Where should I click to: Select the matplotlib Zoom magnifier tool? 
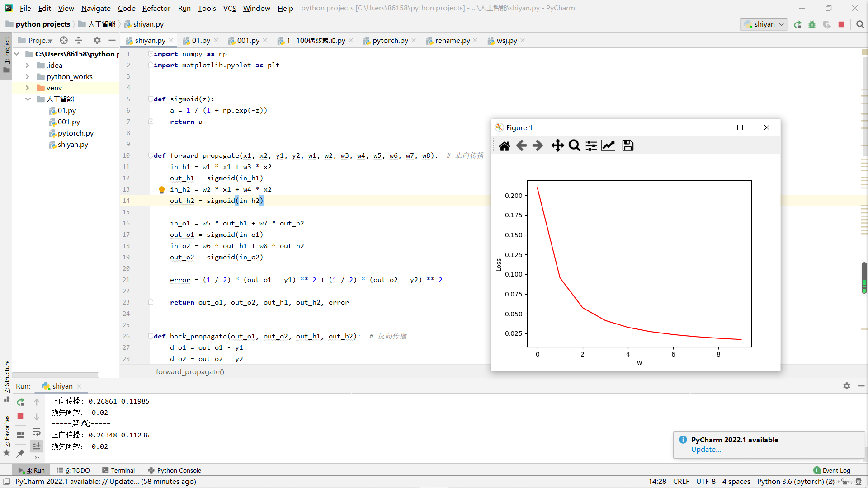coord(574,145)
